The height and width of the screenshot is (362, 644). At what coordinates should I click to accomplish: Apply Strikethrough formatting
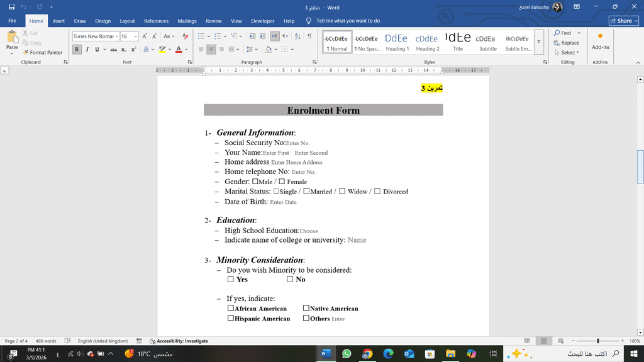(x=113, y=49)
